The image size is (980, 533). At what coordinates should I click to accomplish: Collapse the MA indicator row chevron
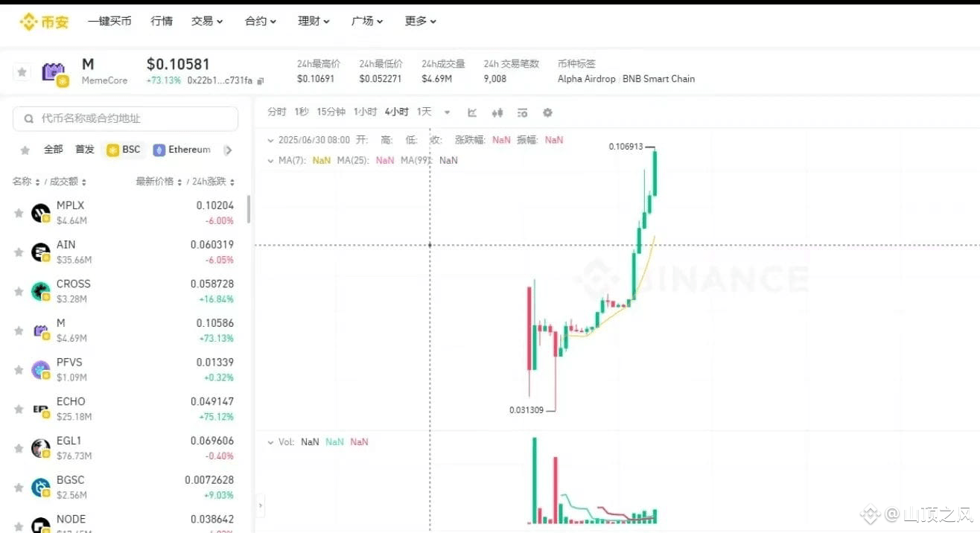point(270,160)
